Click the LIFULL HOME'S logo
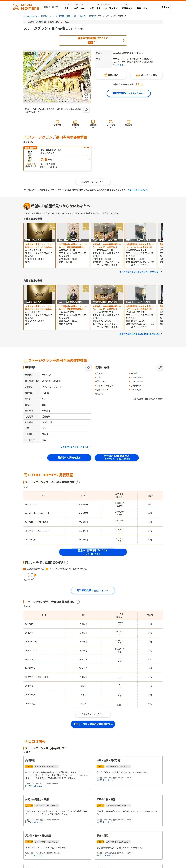Screen dimensions: 186x868 (x=26, y=7)
